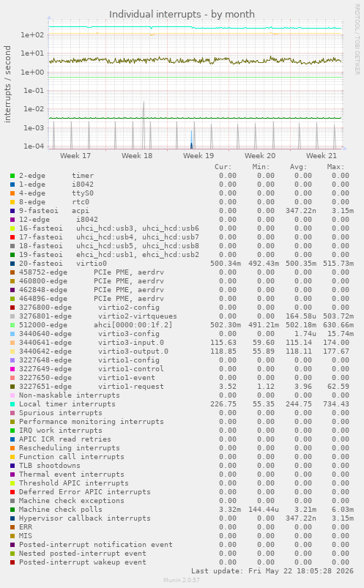Click the graph title Individual interrupts
The height and width of the screenshot is (588, 364).
[x=182, y=14]
